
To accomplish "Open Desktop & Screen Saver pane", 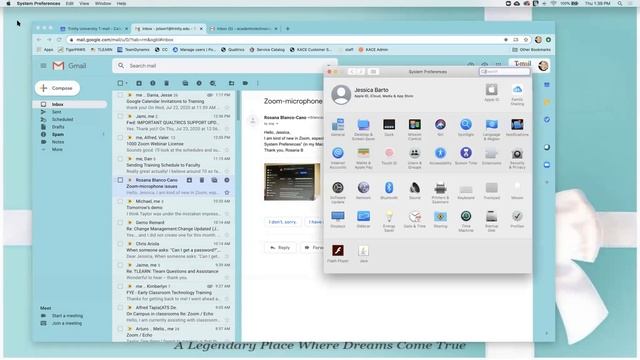I will click(363, 124).
